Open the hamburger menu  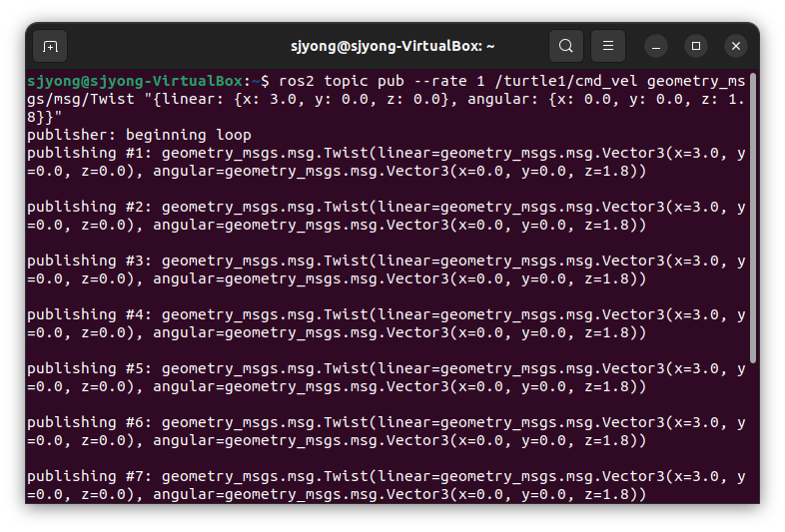click(x=608, y=46)
